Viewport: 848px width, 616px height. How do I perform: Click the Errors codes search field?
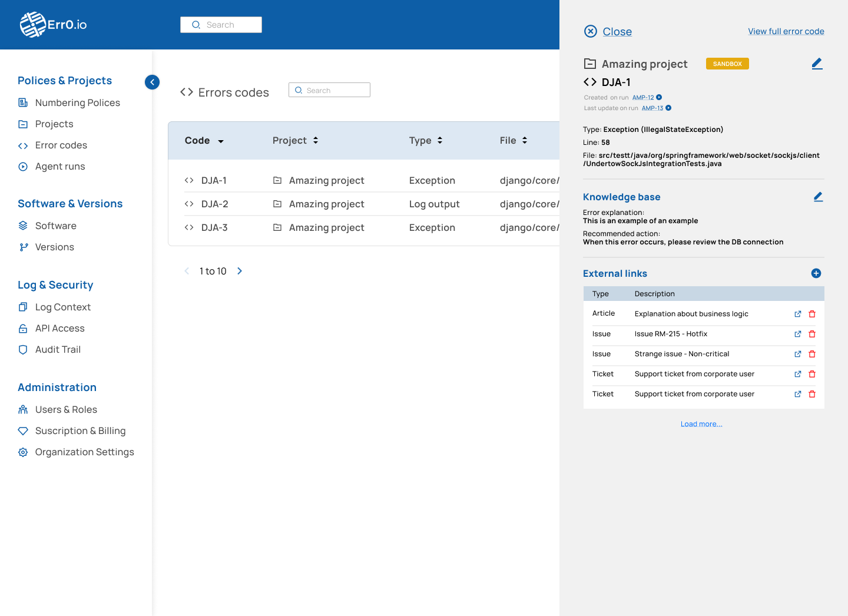(x=329, y=90)
